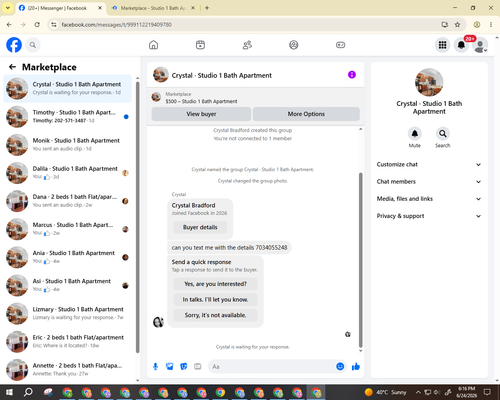Screen dimensions: 500x400
Task: Reload the page in the browser
Action: 37,24
